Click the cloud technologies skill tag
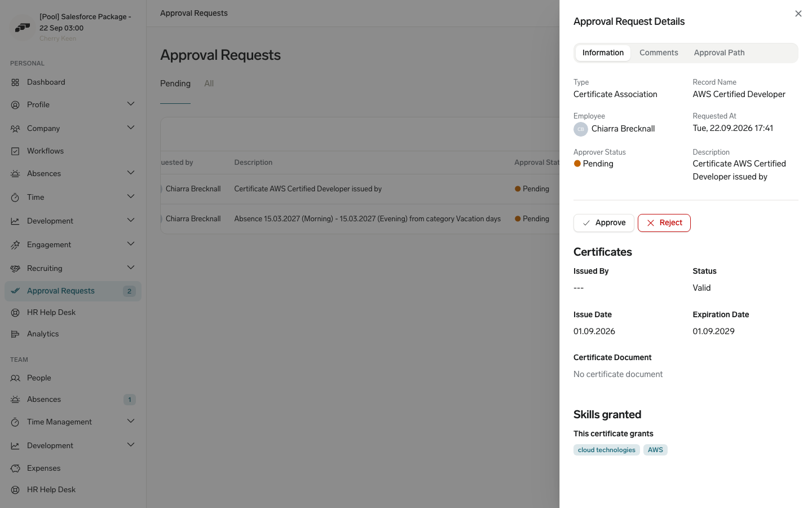Screen dimensions: 812x508 pos(607,450)
